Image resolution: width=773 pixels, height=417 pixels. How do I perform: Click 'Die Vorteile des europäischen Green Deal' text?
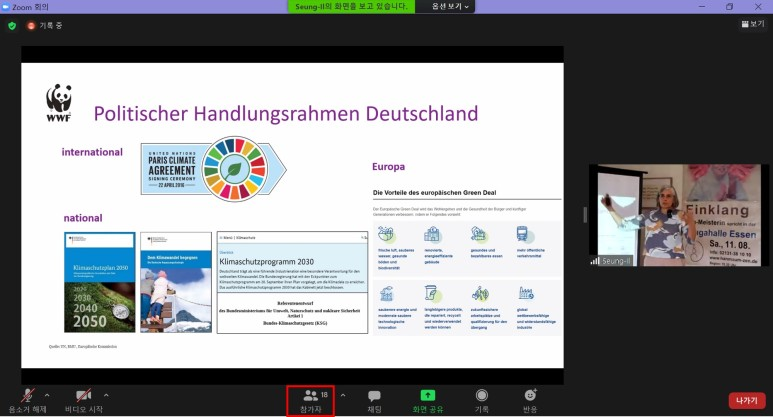(434, 193)
